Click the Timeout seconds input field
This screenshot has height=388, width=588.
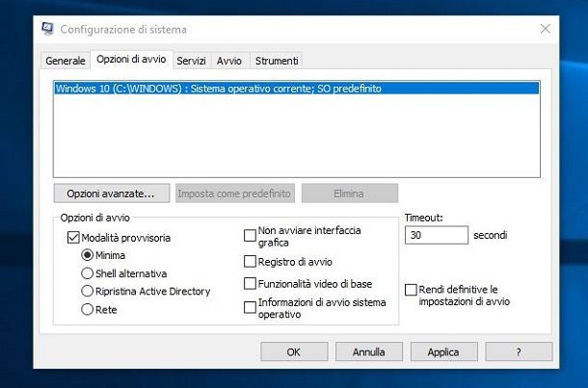437,235
